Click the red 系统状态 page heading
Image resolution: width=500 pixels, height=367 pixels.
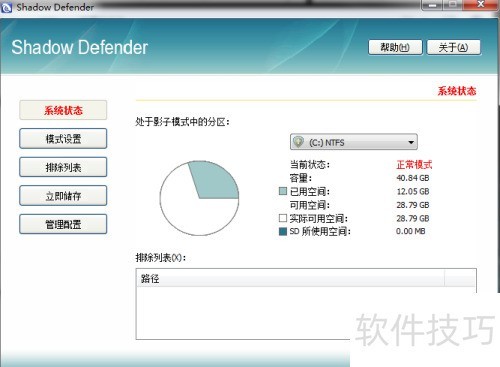457,91
